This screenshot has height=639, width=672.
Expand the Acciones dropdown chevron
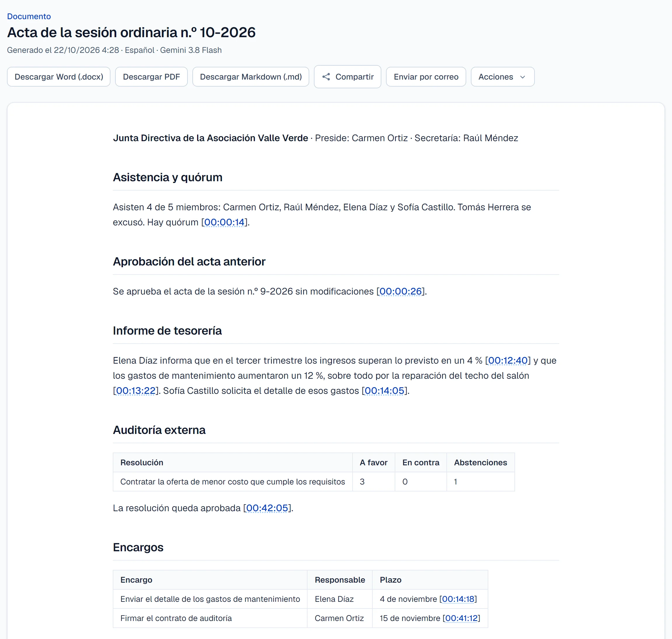coord(522,77)
